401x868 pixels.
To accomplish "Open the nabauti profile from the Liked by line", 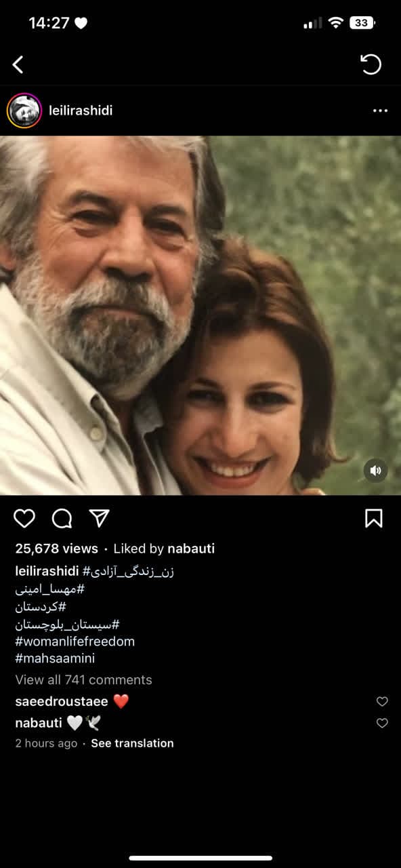I will 192,549.
